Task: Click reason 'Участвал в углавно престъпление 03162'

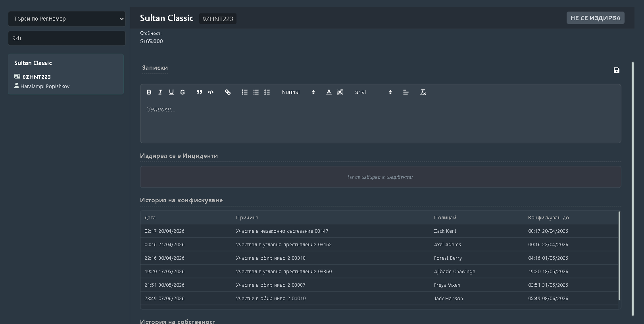Action: pos(284,245)
